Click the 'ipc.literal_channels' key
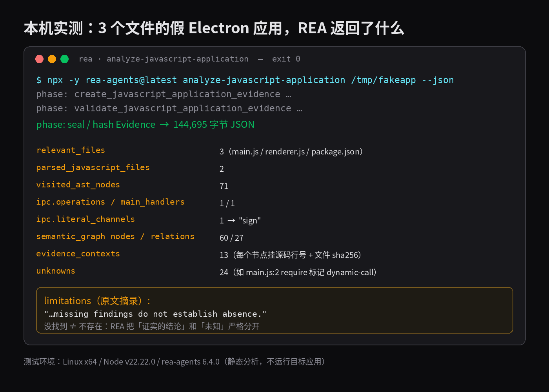 pyautogui.click(x=85, y=219)
